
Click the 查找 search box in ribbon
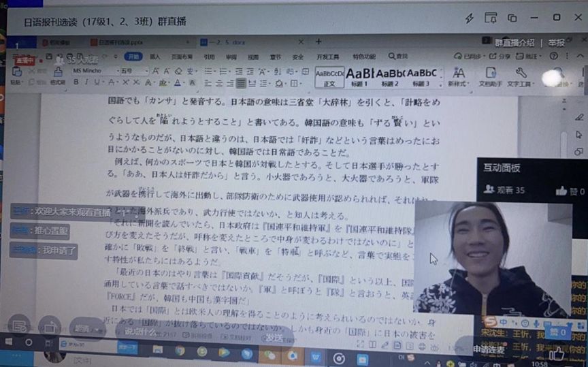tap(398, 57)
